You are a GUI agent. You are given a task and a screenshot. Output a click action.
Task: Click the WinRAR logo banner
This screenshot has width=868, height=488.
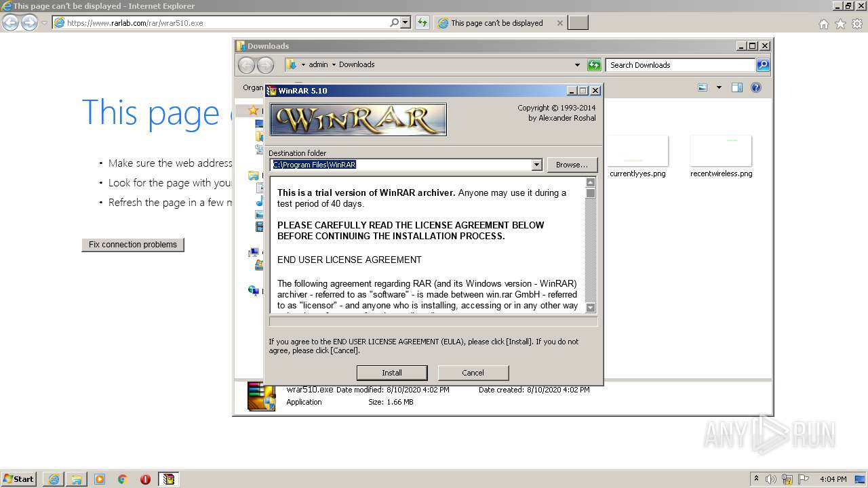tap(358, 119)
